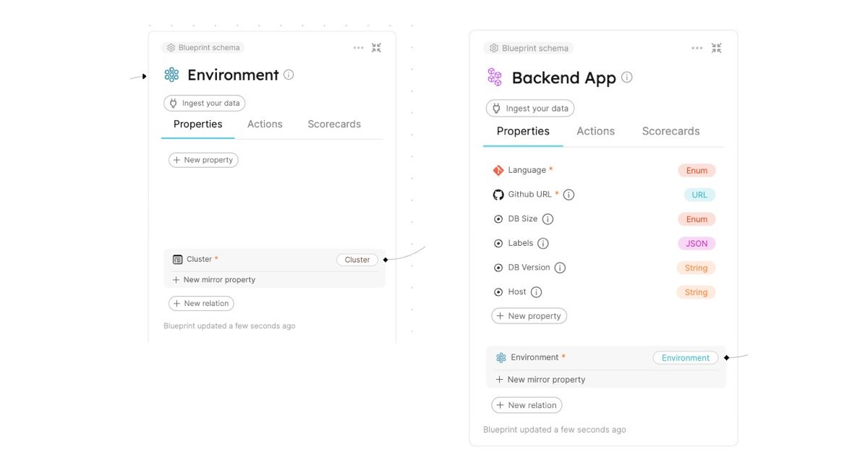Add New relation in Backend App blueprint
The height and width of the screenshot is (476, 868).
pos(527,405)
